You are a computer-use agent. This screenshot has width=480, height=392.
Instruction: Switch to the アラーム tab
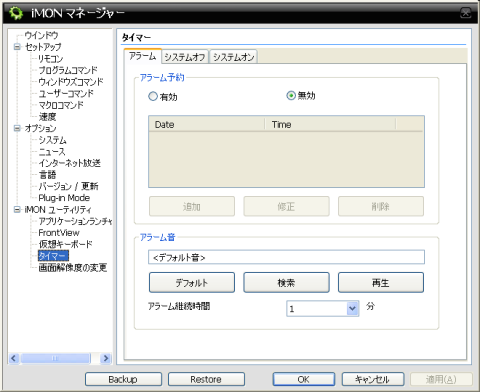click(x=143, y=56)
